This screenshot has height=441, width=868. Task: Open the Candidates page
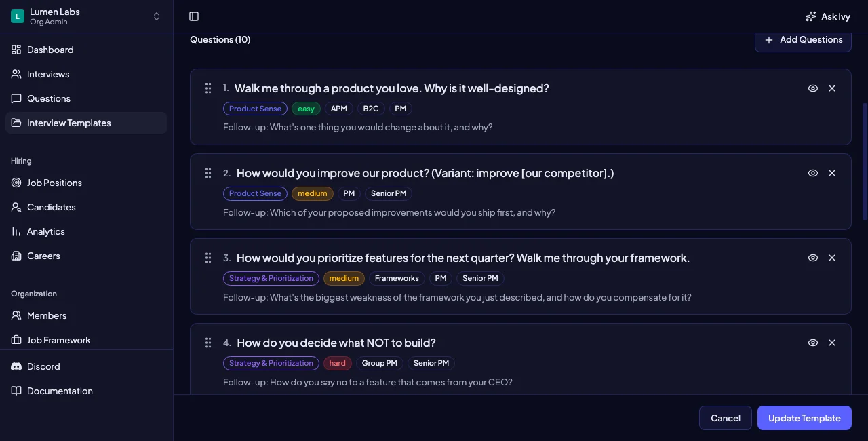(x=86, y=207)
